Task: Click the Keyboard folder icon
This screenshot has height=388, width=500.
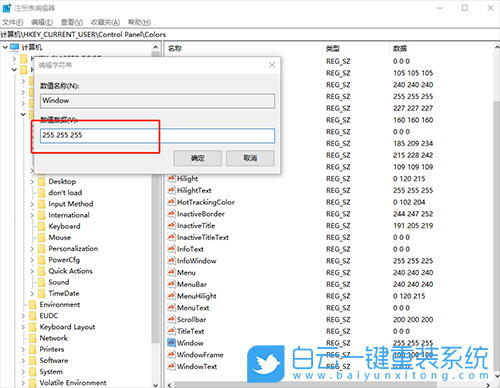Action: (42, 226)
